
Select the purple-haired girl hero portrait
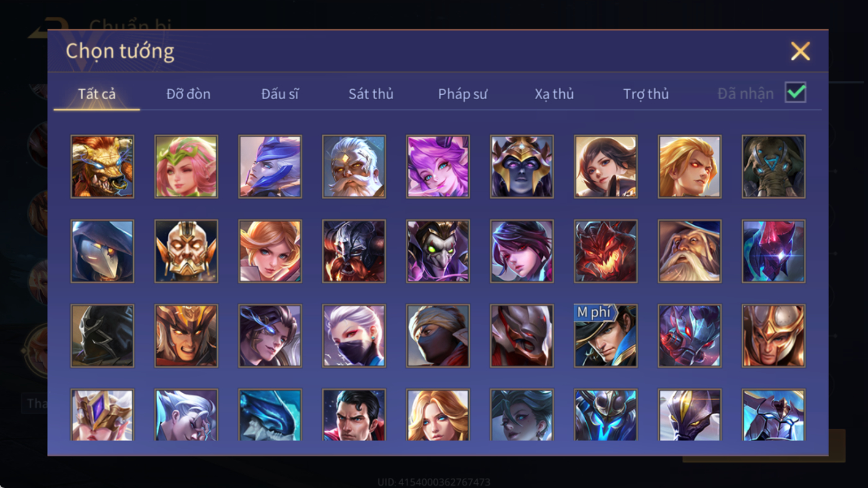pos(438,167)
